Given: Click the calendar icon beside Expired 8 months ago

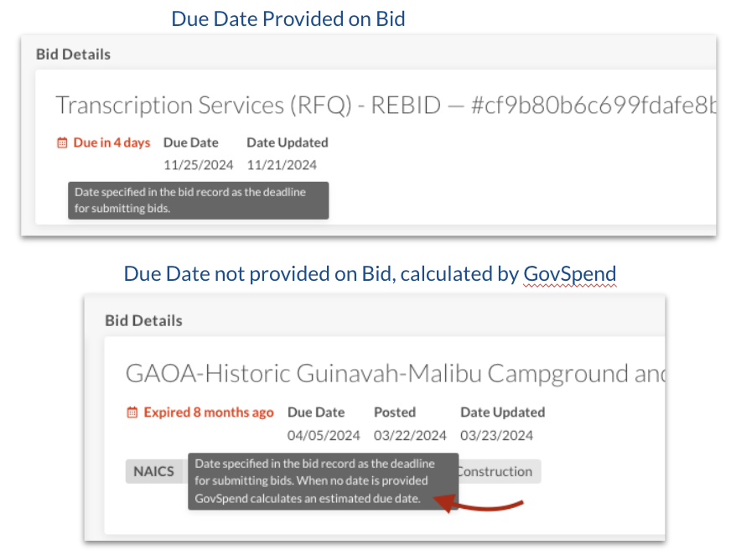Looking at the screenshot, I should pos(132,412).
